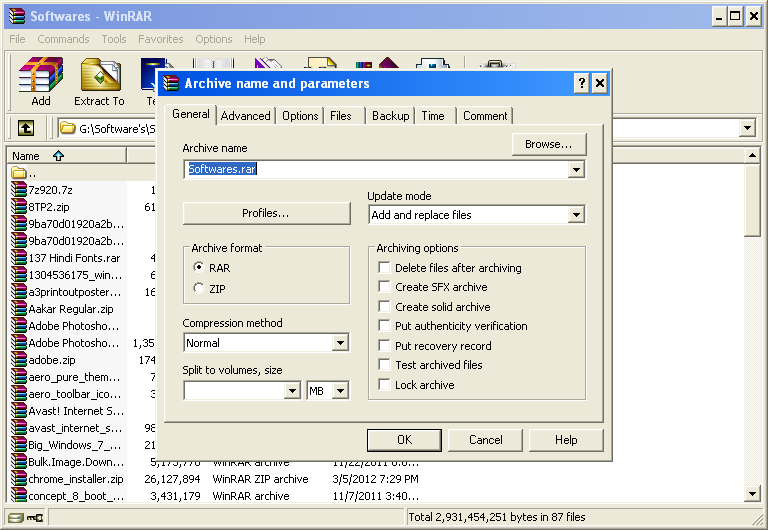Enable Lock archive option

(384, 385)
